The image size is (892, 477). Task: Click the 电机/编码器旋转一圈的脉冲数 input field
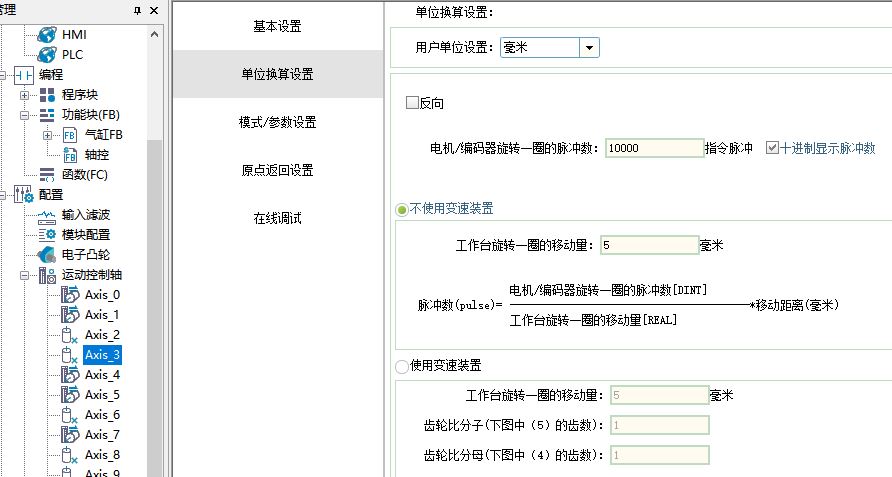tap(654, 148)
